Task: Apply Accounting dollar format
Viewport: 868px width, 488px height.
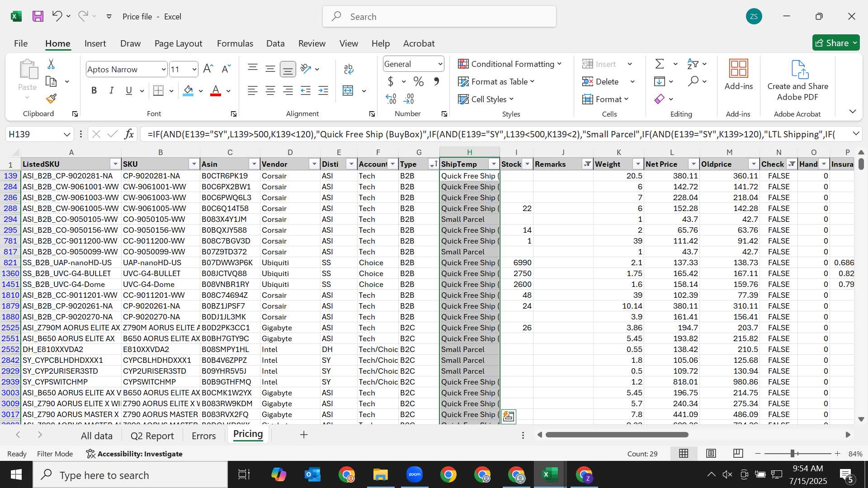Action: click(391, 82)
